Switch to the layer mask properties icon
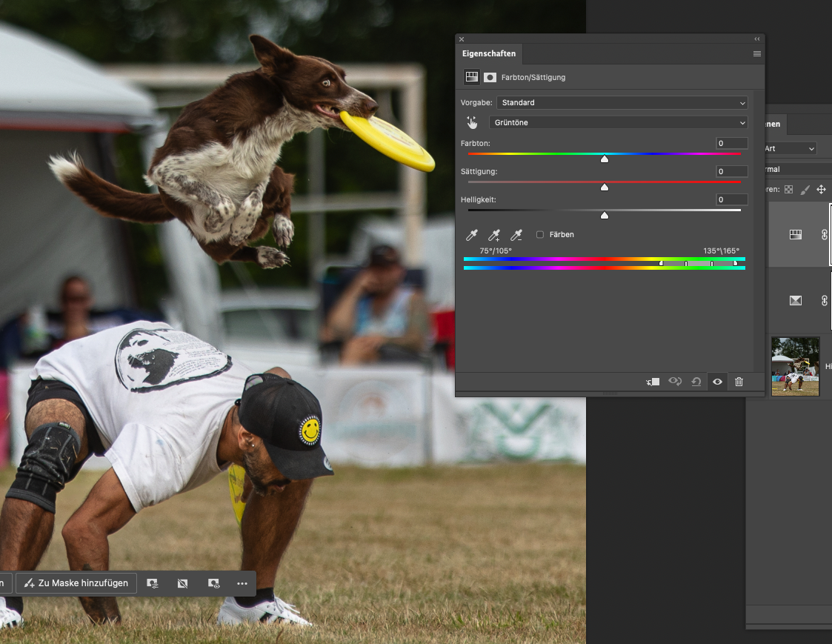 click(x=490, y=77)
